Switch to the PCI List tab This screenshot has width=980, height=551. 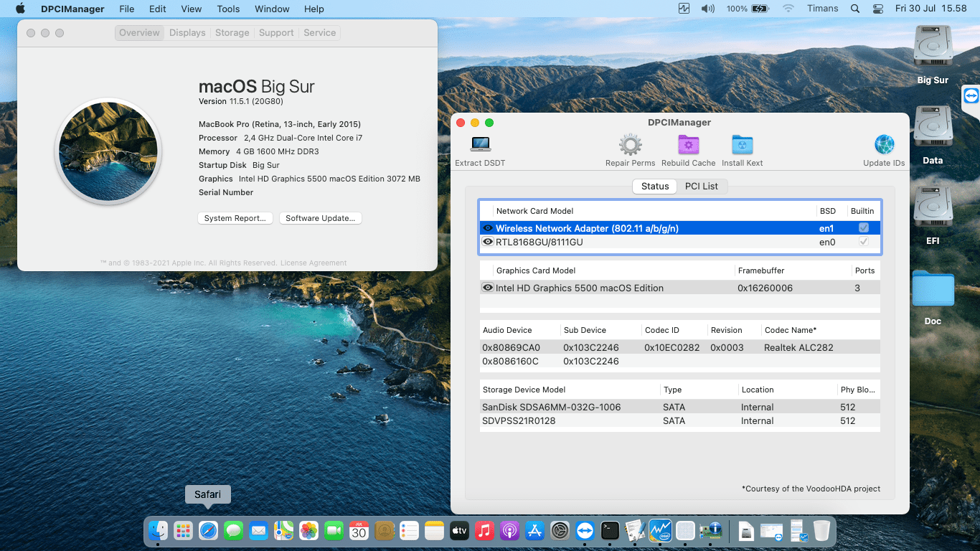(x=701, y=186)
